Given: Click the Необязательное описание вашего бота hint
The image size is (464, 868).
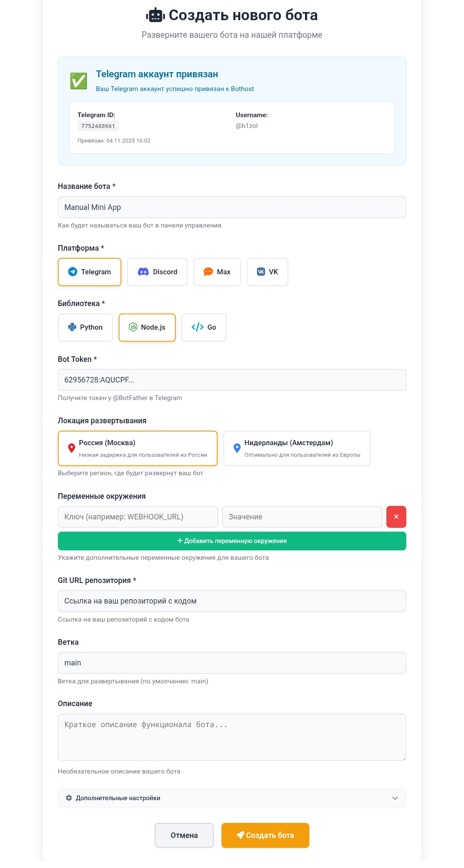Looking at the screenshot, I should 119,771.
